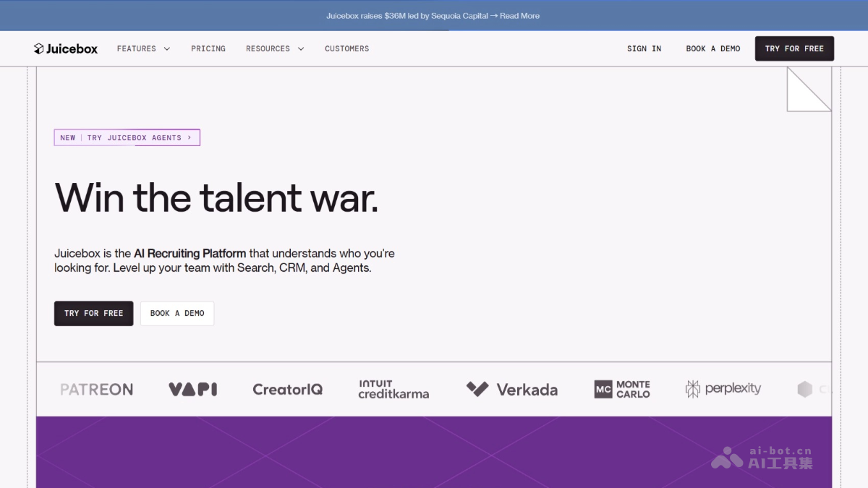The width and height of the screenshot is (868, 488).
Task: Expand the Resources dropdown menu
Action: click(275, 48)
